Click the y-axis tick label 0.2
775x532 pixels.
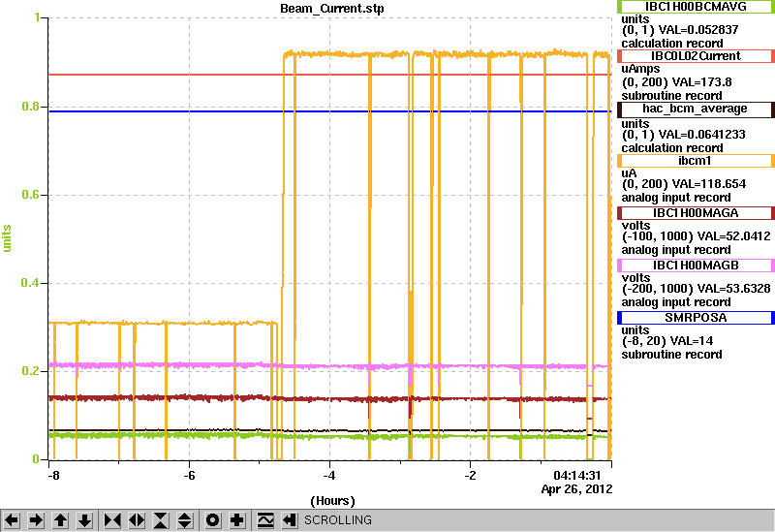(x=31, y=371)
